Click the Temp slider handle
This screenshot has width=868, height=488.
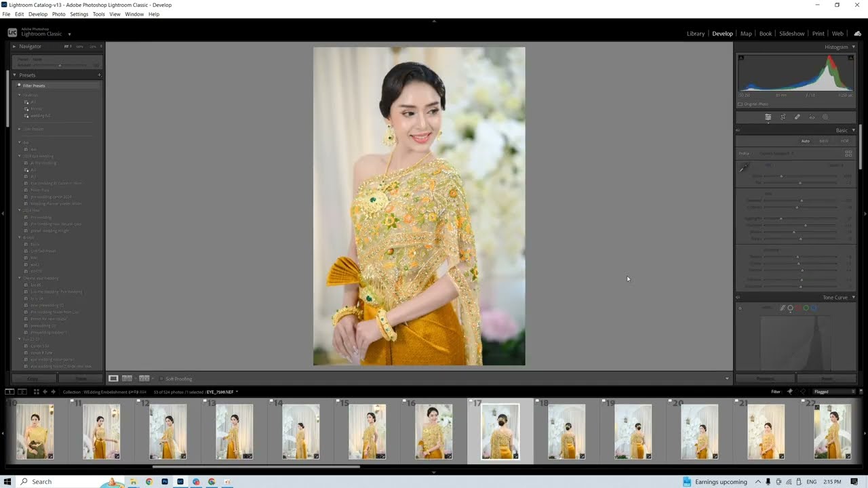(781, 176)
